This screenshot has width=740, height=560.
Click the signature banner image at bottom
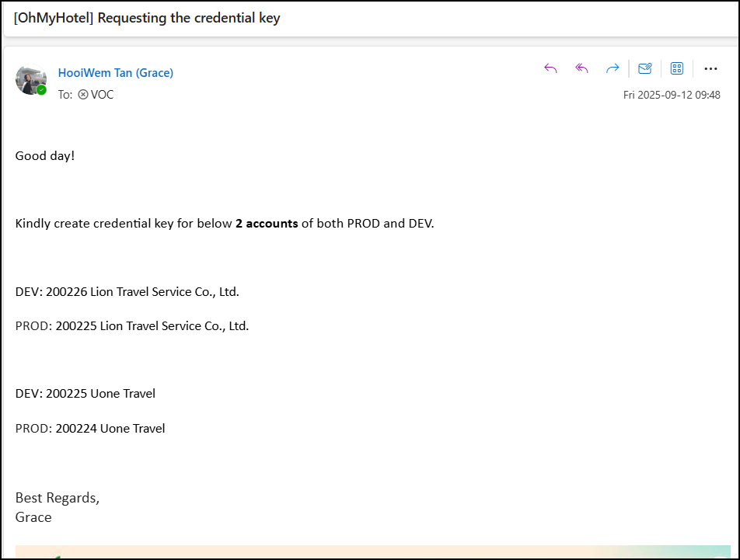369,552
